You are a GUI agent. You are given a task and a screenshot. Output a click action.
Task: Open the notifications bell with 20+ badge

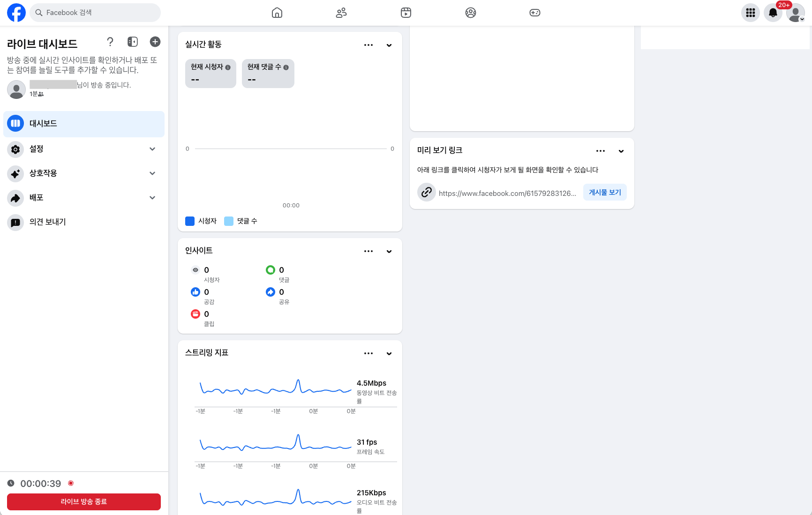(x=773, y=13)
